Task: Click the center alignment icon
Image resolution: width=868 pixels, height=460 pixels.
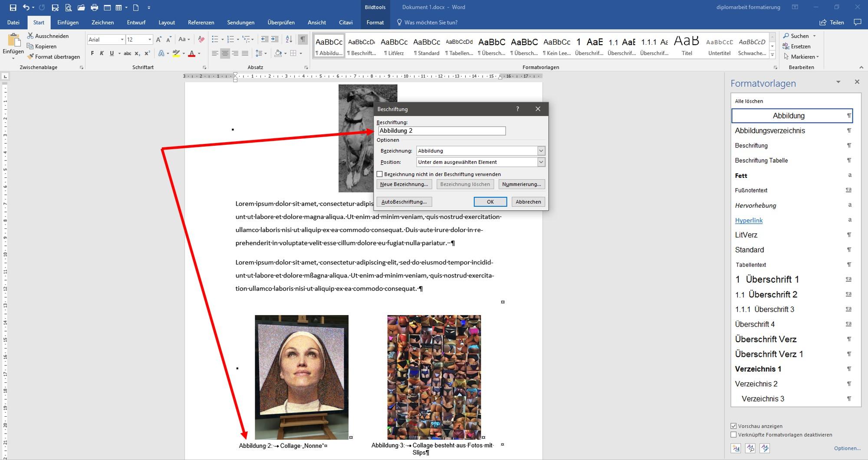Action: point(225,53)
